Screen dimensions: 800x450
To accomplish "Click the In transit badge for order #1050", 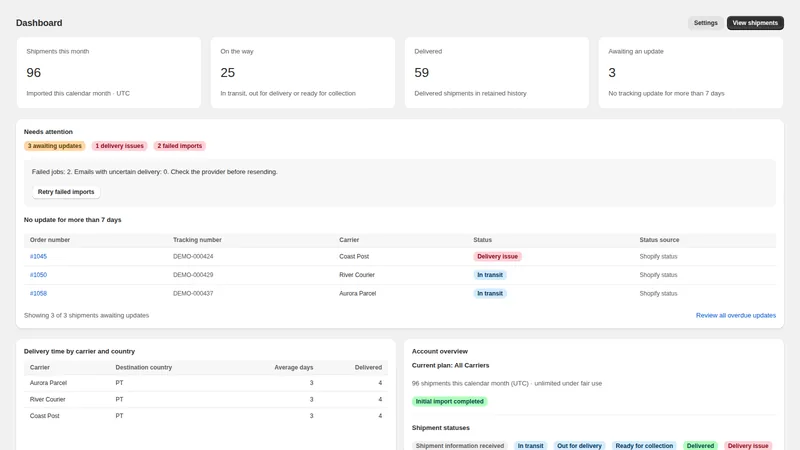I will pyautogui.click(x=490, y=275).
